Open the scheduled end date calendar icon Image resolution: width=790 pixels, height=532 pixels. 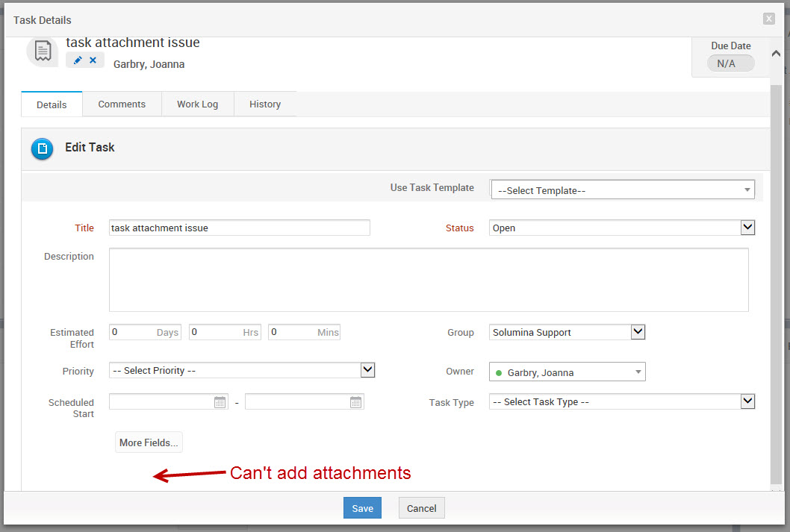click(x=355, y=402)
